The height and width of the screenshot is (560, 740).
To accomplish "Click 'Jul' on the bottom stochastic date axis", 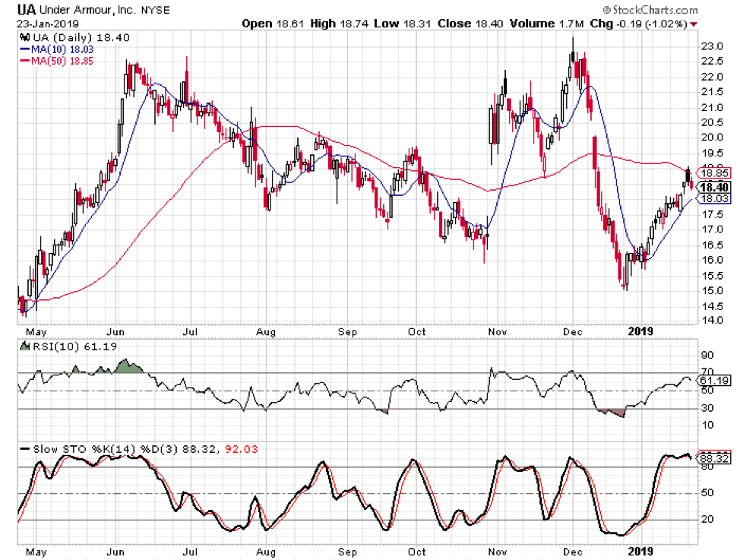I will [x=190, y=552].
